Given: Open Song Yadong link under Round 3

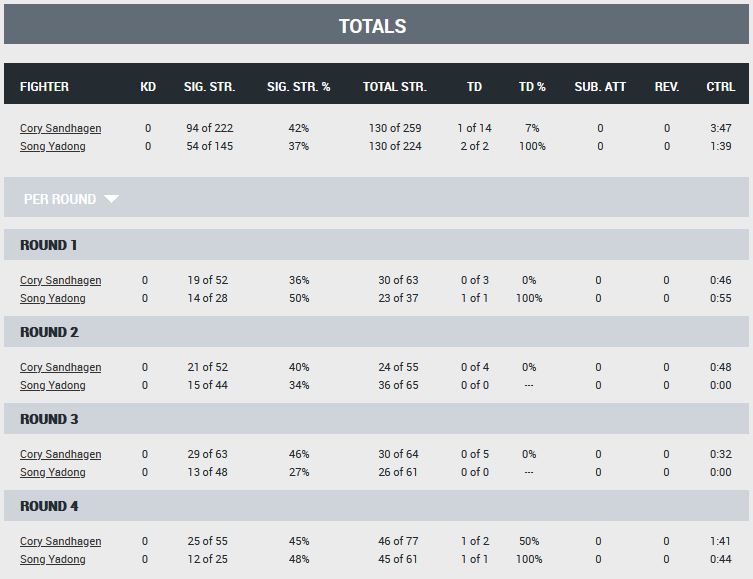Looking at the screenshot, I should coord(53,472).
